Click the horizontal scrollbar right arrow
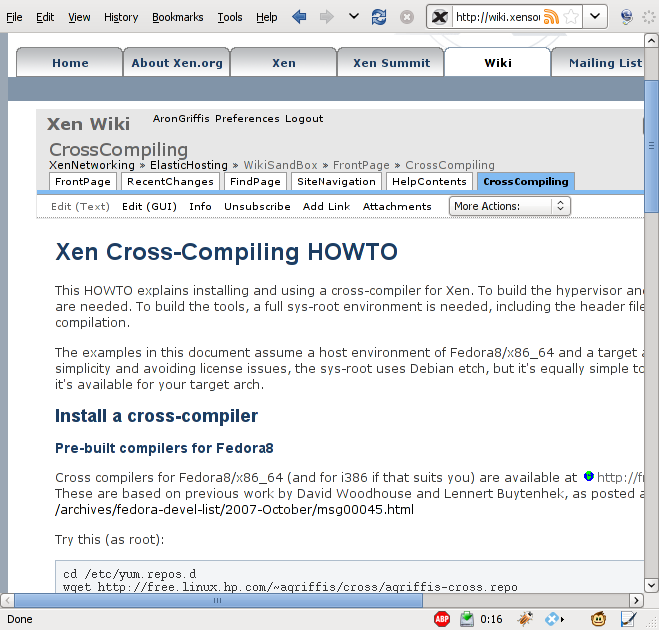Image resolution: width=659 pixels, height=630 pixels. pyautogui.click(x=636, y=601)
